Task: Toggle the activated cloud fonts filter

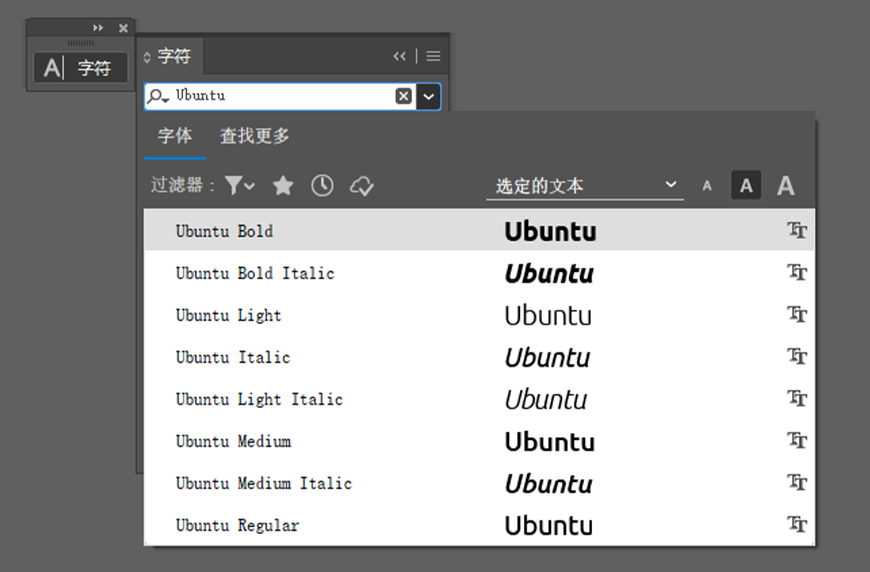Action: click(x=362, y=186)
